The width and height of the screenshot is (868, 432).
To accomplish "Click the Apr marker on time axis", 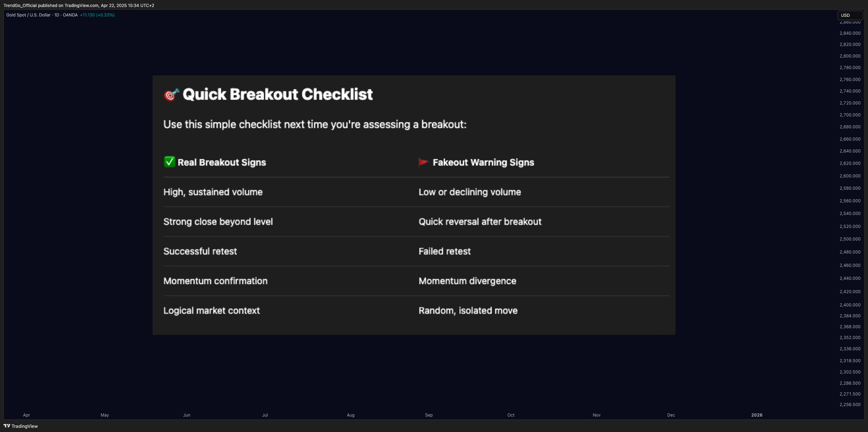I will click(x=26, y=415).
